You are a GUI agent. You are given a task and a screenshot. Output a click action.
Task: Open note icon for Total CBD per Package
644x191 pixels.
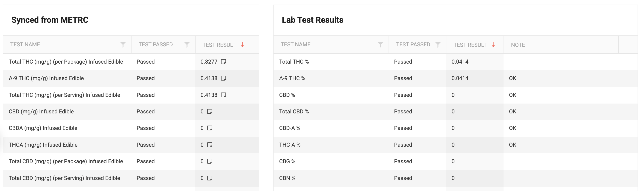[210, 161]
